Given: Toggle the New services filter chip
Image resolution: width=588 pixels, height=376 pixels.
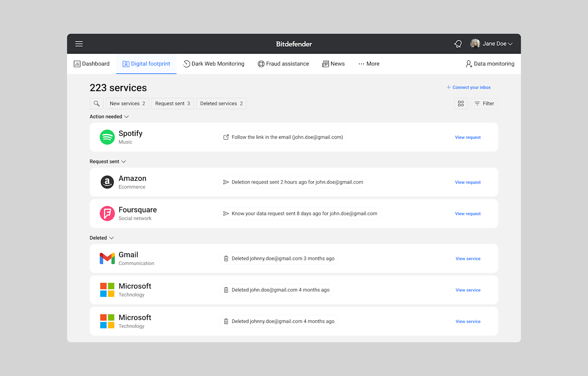Looking at the screenshot, I should point(127,104).
